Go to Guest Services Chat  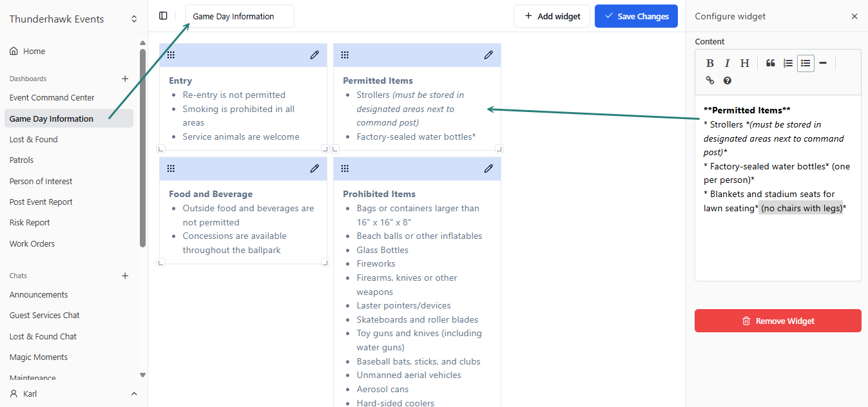[x=44, y=315]
